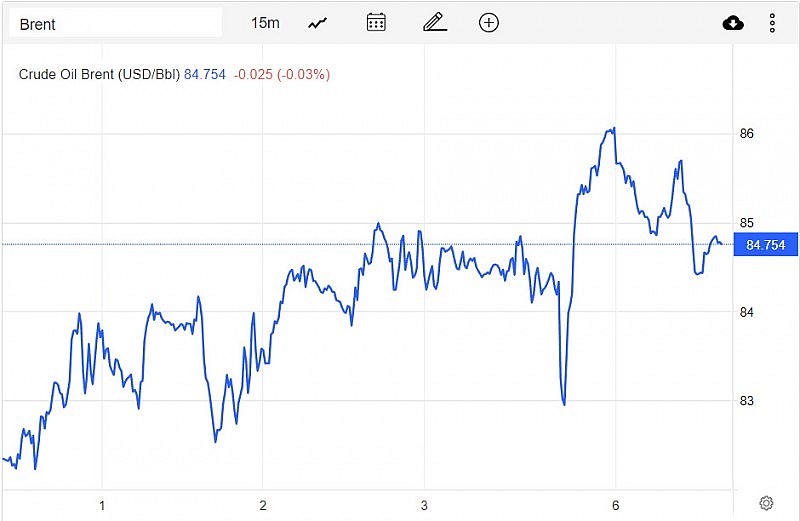Select the pencil drawing tool

pyautogui.click(x=434, y=23)
